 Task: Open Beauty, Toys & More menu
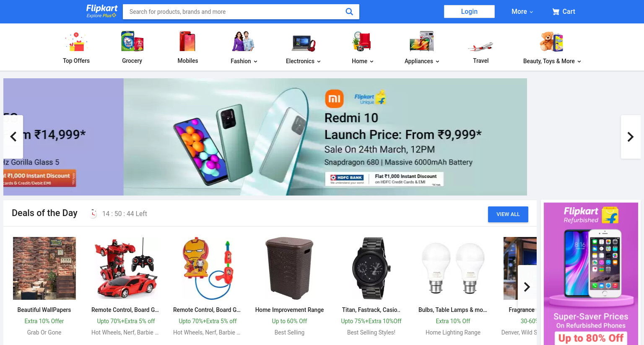pyautogui.click(x=552, y=61)
